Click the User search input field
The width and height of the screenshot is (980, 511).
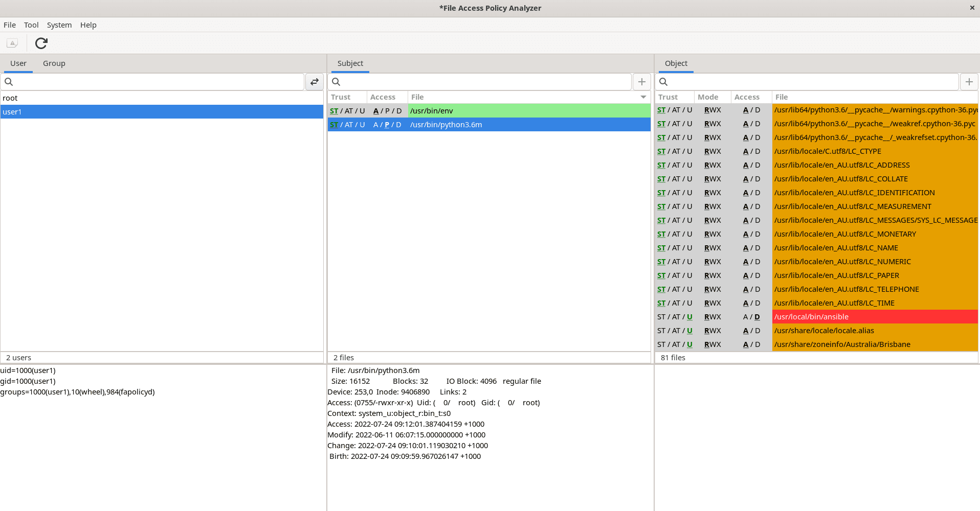152,82
